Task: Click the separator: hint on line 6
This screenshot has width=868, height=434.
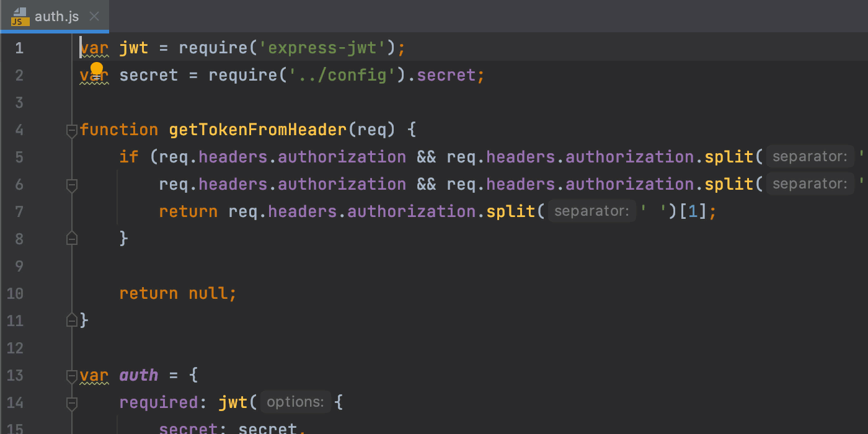Action: pyautogui.click(x=809, y=184)
